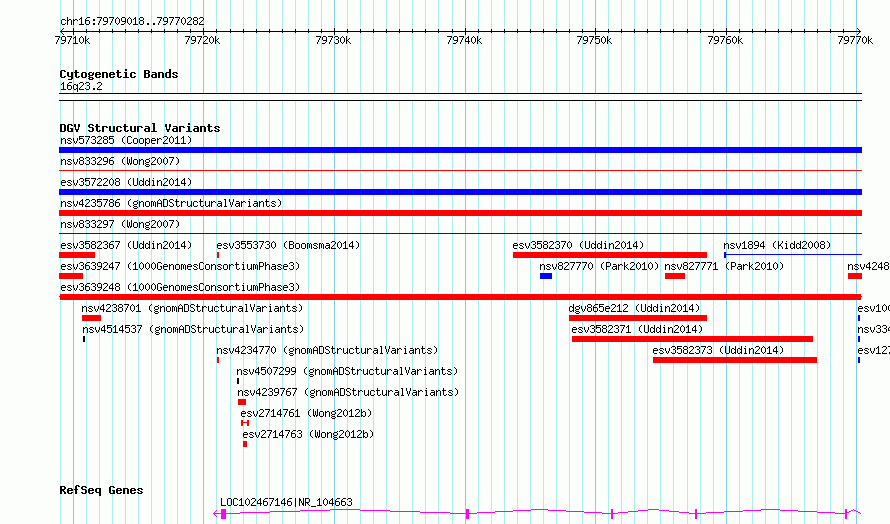Click the small red block under nsv4239767
This screenshot has height=524, width=890.
coord(242,402)
